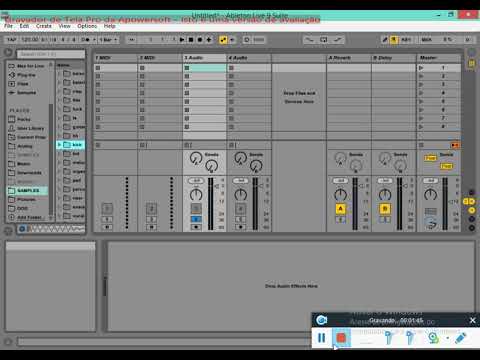Click the transport Stop button
Viewport: 480px width, 360px height.
point(191,40)
